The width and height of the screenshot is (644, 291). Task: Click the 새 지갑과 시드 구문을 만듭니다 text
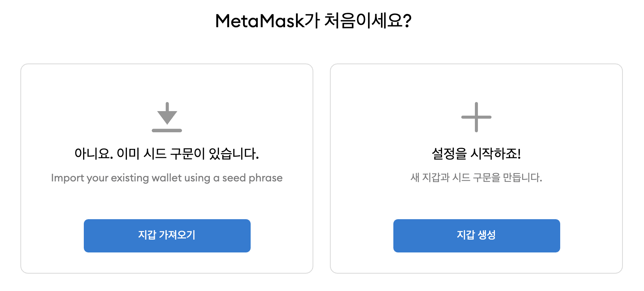476,178
